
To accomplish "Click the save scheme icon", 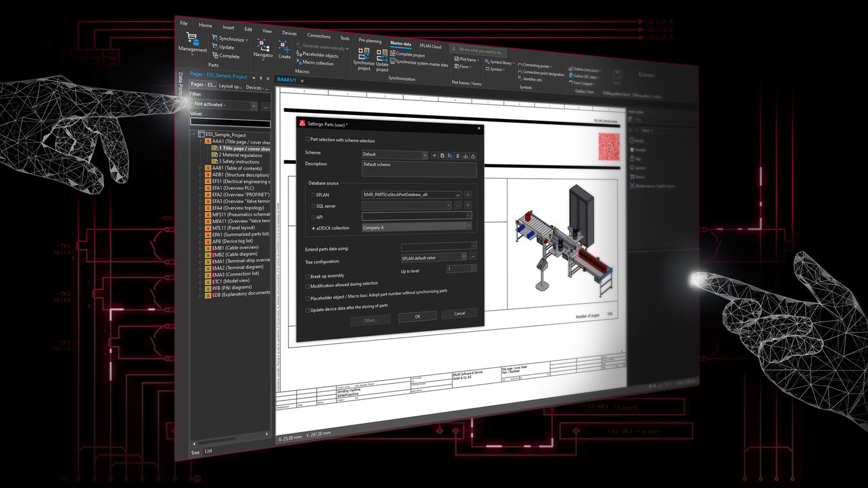I will coord(442,156).
